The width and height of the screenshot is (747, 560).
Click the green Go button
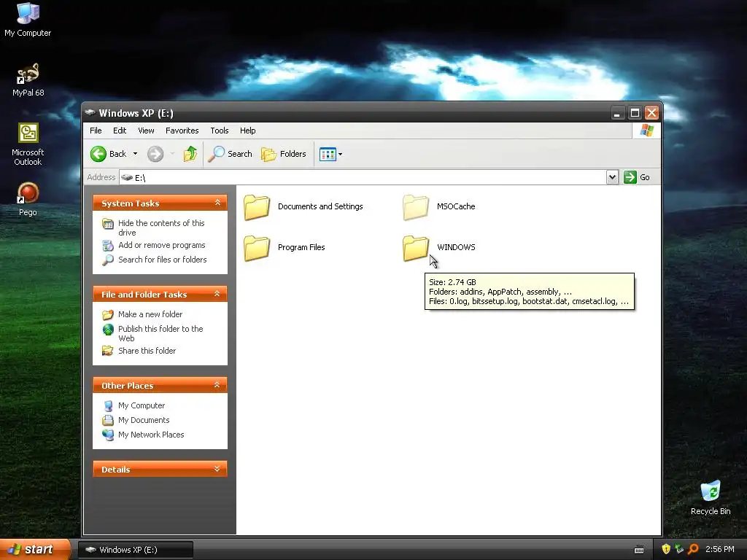(637, 177)
